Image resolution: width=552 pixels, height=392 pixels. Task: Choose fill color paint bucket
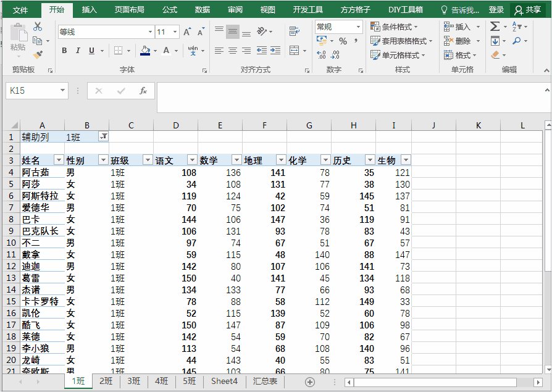[145, 51]
